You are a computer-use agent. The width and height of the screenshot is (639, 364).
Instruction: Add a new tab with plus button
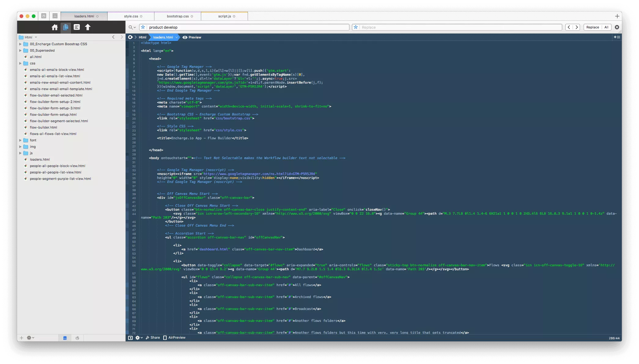[x=617, y=16]
